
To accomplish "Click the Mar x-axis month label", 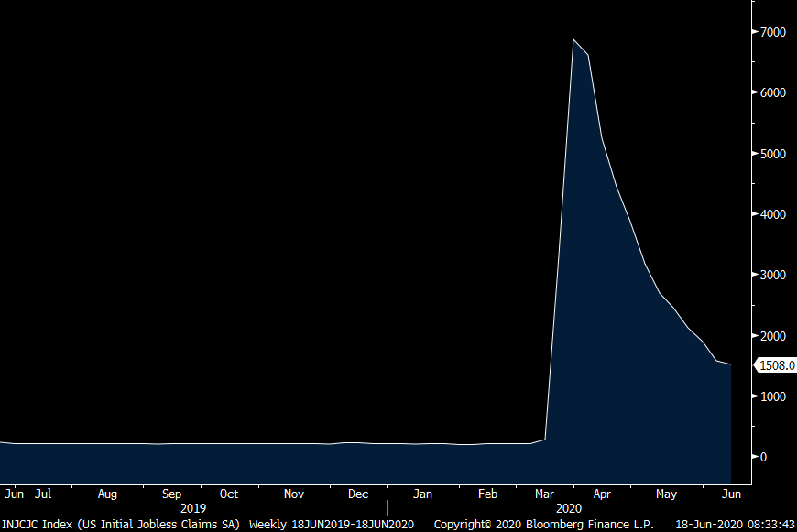I will coord(544,494).
